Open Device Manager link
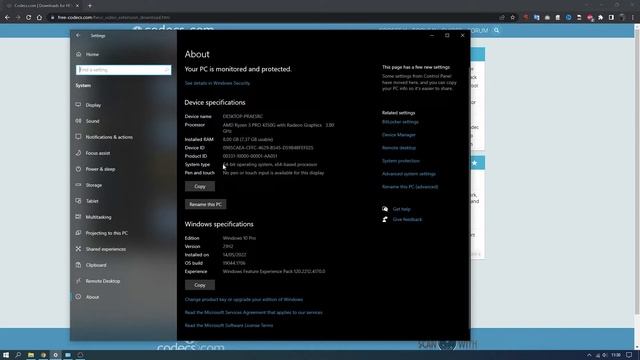Viewport: 640px width, 360px height. [x=398, y=135]
